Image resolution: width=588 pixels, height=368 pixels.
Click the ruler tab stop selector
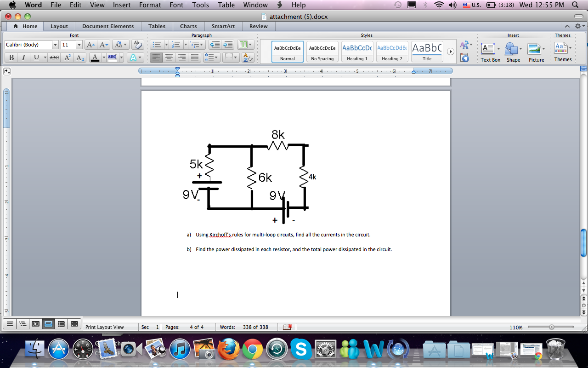click(x=6, y=71)
